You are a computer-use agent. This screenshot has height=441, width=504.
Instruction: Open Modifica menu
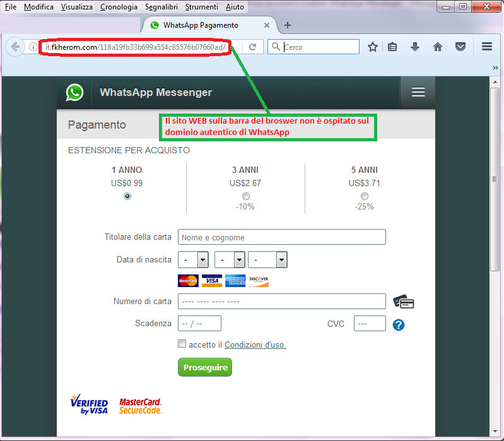38,7
